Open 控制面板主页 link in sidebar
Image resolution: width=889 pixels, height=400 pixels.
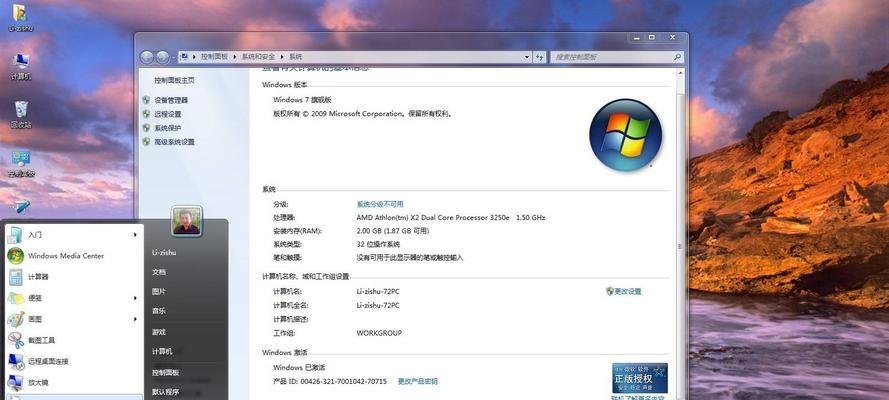[174, 80]
